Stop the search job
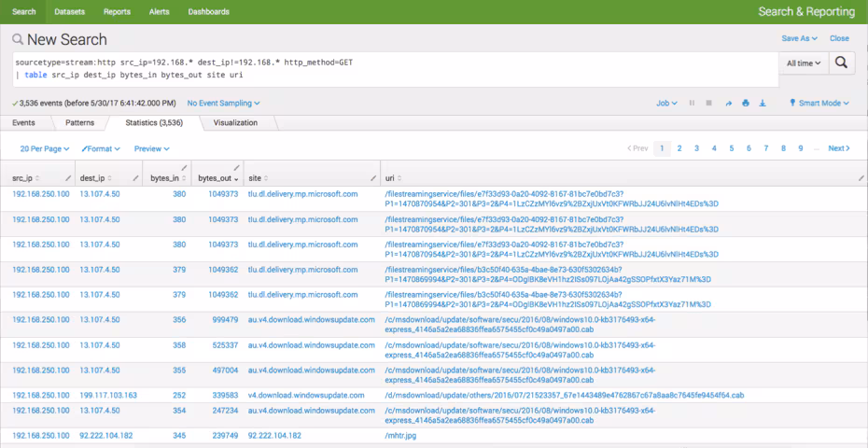Viewport: 868px width, 448px height. (x=709, y=104)
